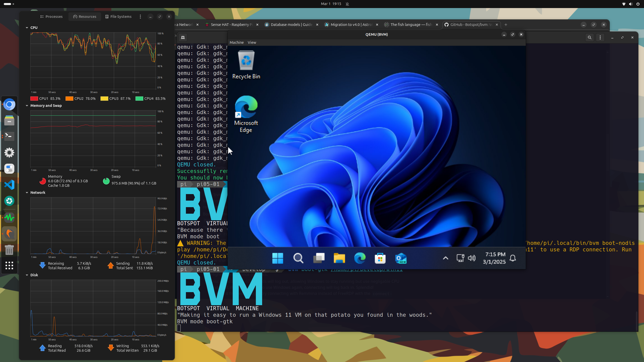The image size is (644, 362).
Task: Open Terminal from the dock
Action: (9, 136)
